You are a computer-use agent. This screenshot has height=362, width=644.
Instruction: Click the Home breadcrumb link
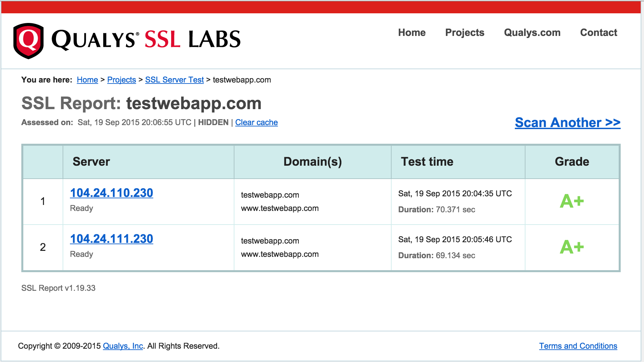pyautogui.click(x=87, y=80)
